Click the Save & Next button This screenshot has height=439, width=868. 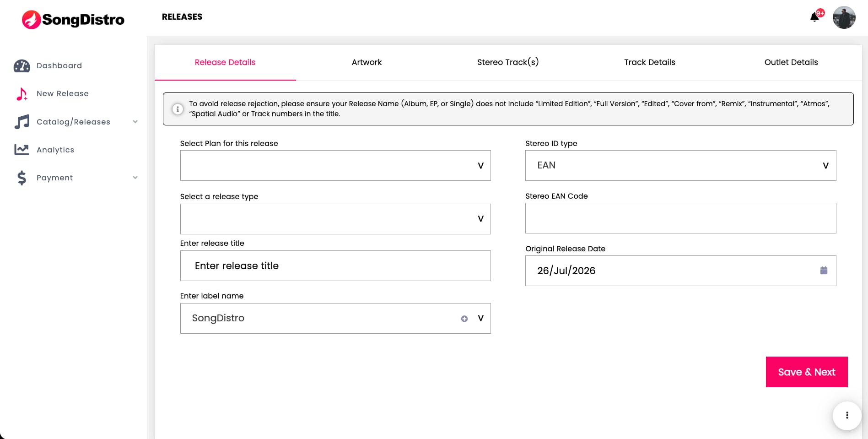(x=807, y=372)
